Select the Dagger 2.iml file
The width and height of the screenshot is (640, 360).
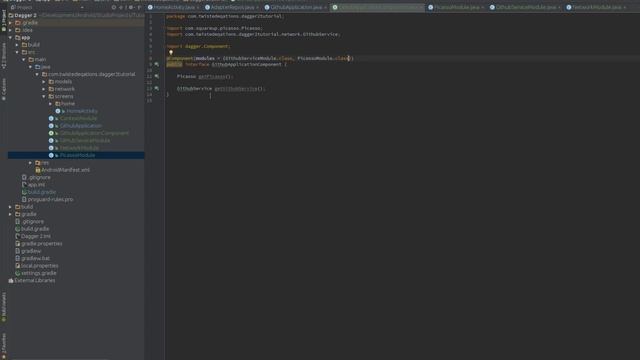[36, 236]
